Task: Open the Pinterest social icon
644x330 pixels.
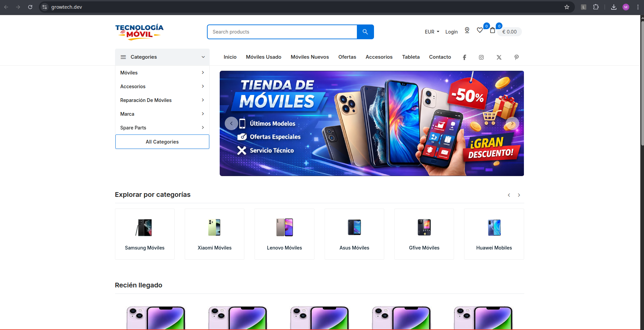Action: pos(517,57)
